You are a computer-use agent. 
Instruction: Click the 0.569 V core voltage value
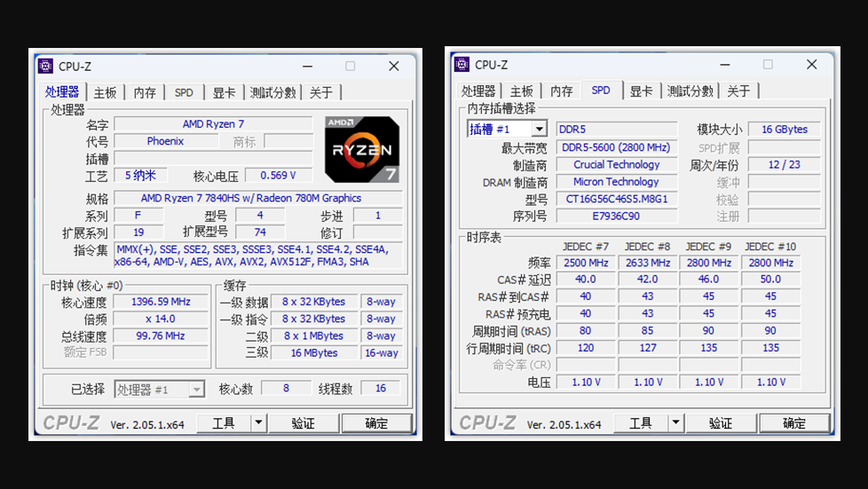(279, 176)
